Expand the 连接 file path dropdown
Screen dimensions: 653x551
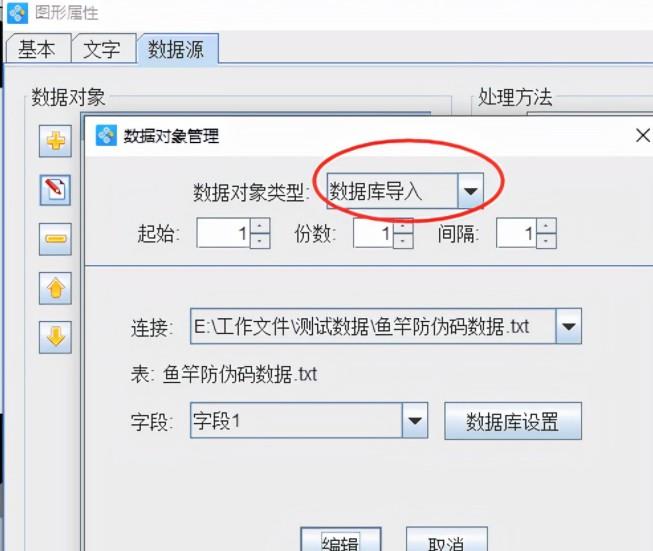(x=568, y=326)
